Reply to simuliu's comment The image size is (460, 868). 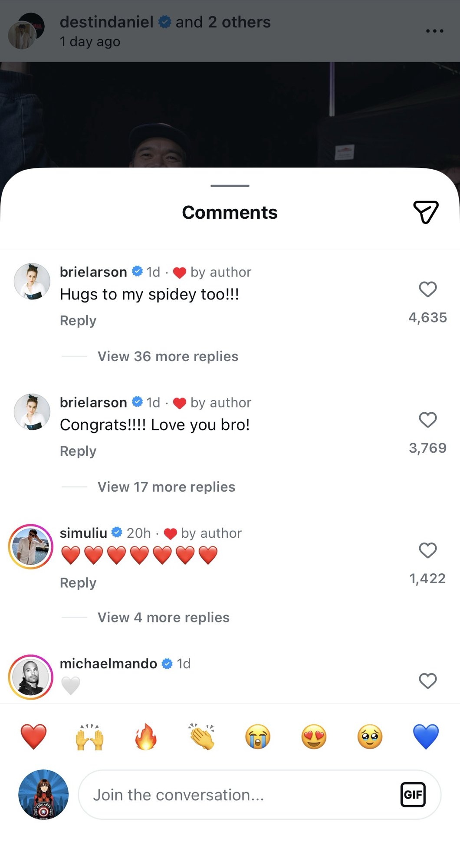tap(78, 582)
